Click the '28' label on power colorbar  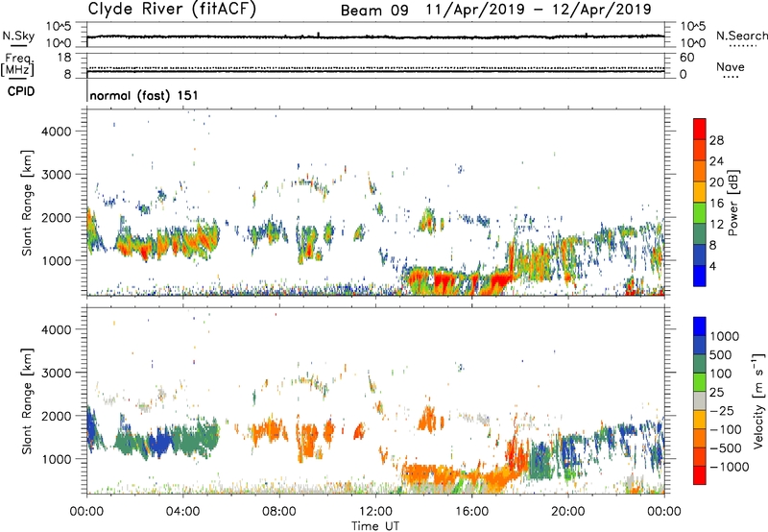click(716, 140)
